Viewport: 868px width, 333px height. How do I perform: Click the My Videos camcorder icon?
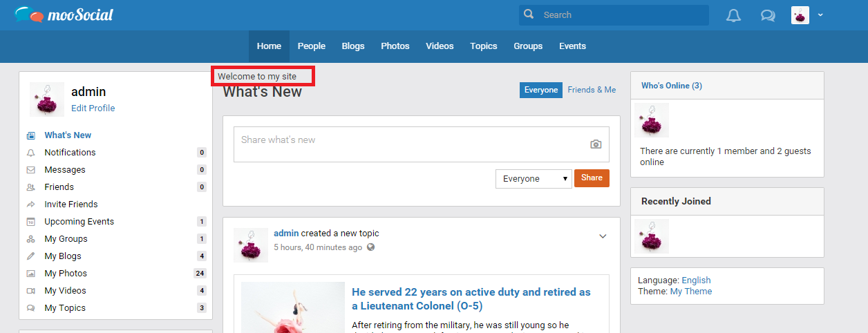(30, 291)
